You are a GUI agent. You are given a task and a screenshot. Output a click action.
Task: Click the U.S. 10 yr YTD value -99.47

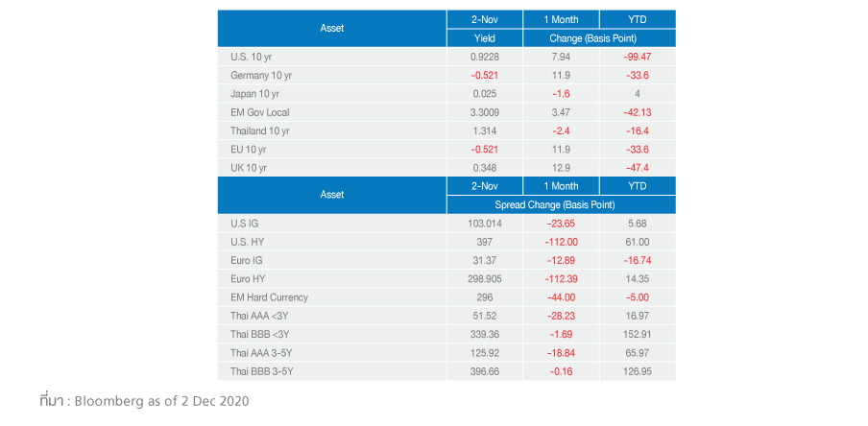[638, 57]
